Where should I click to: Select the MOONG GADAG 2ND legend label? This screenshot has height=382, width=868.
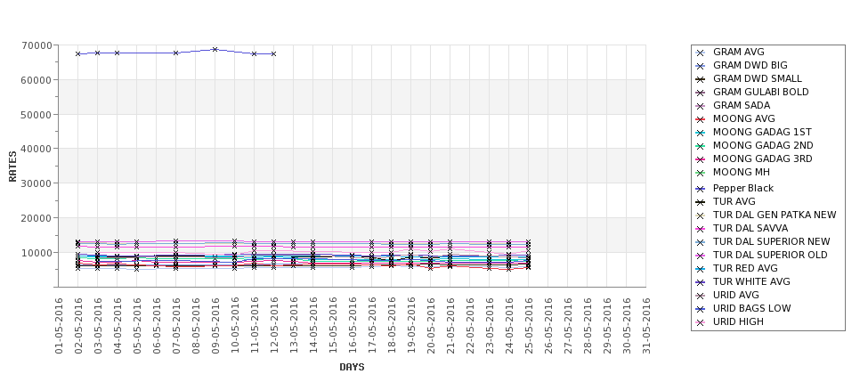pos(763,145)
